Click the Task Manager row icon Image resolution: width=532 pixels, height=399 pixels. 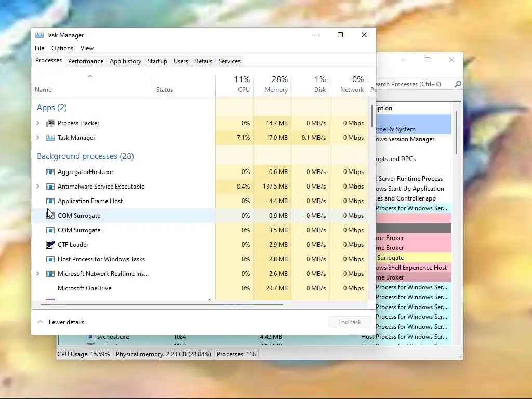pyautogui.click(x=50, y=138)
